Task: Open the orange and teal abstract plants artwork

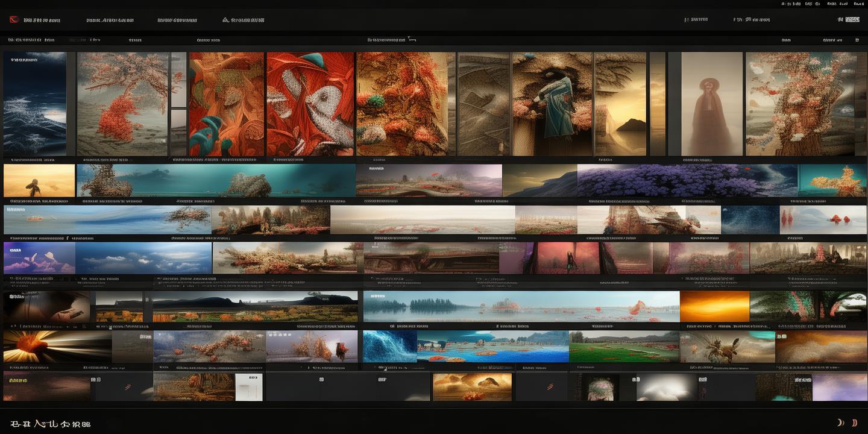Action: 227,104
